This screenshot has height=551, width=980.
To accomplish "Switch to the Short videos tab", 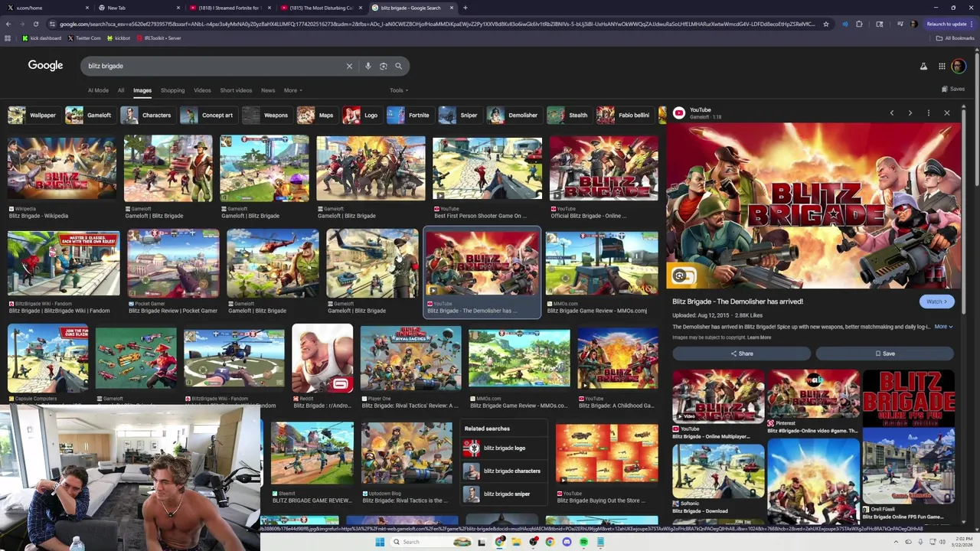I will 236,90.
